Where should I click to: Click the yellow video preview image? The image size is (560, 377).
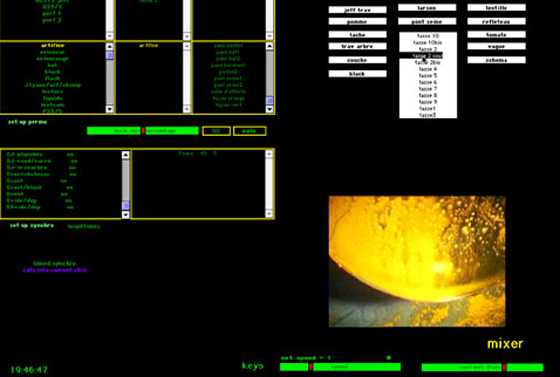(x=417, y=261)
